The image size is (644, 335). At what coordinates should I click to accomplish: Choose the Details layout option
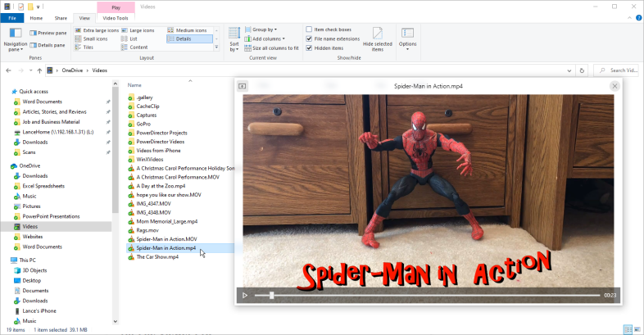pyautogui.click(x=190, y=39)
